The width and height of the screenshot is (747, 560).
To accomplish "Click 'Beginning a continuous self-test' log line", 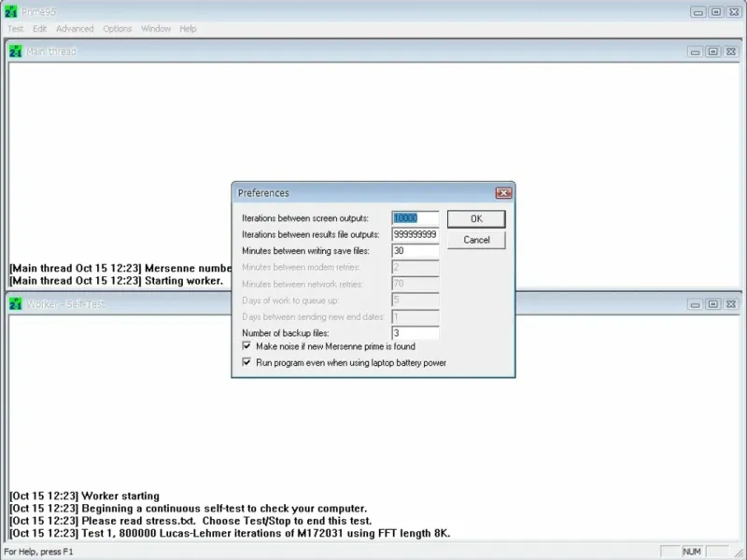I will click(x=189, y=509).
